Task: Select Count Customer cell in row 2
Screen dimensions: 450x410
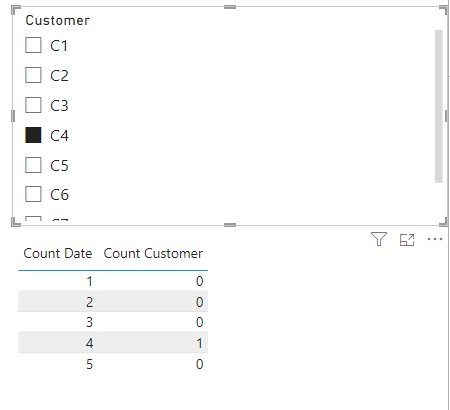Action: click(x=153, y=302)
